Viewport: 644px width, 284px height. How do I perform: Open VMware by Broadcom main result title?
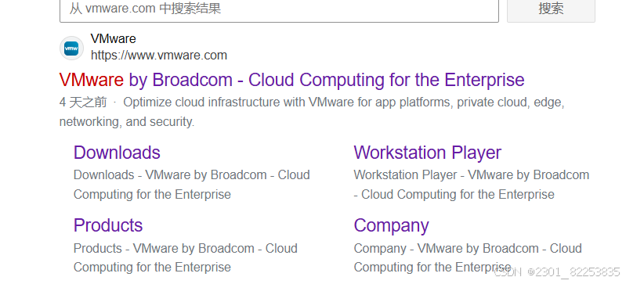pos(292,80)
